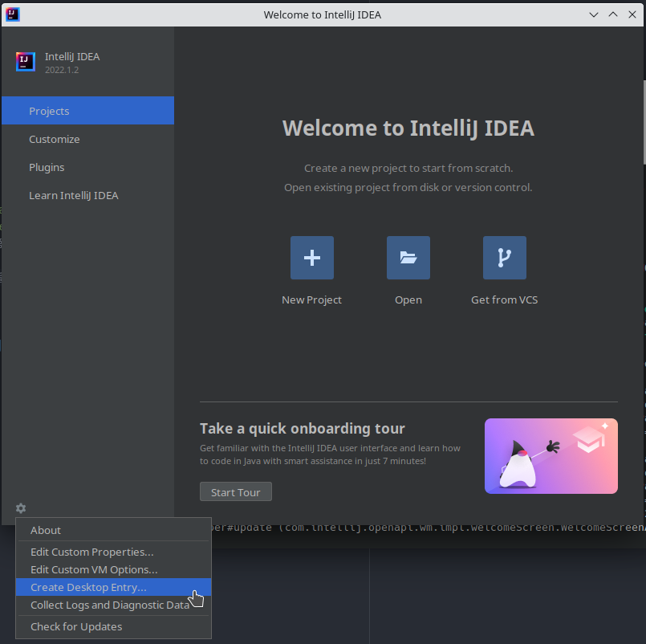Image resolution: width=646 pixels, height=644 pixels.
Task: Select Edit Custom VM Options menu item
Action: point(113,569)
